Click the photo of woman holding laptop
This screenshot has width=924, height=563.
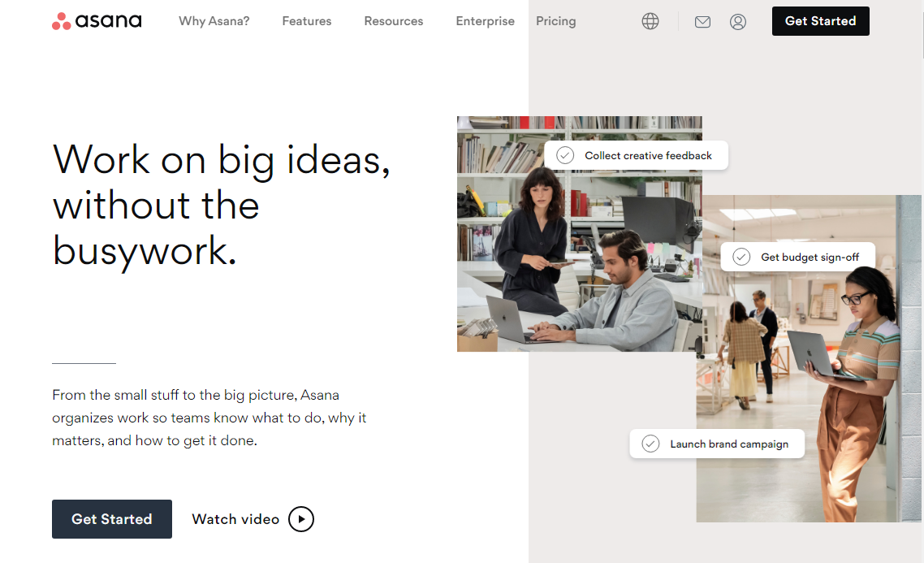point(809,360)
